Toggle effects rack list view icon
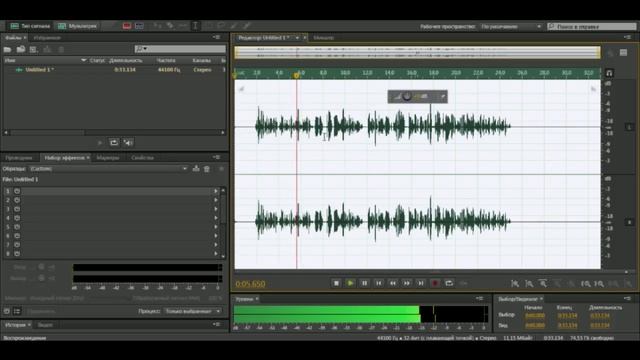 pyautogui.click(x=17, y=311)
